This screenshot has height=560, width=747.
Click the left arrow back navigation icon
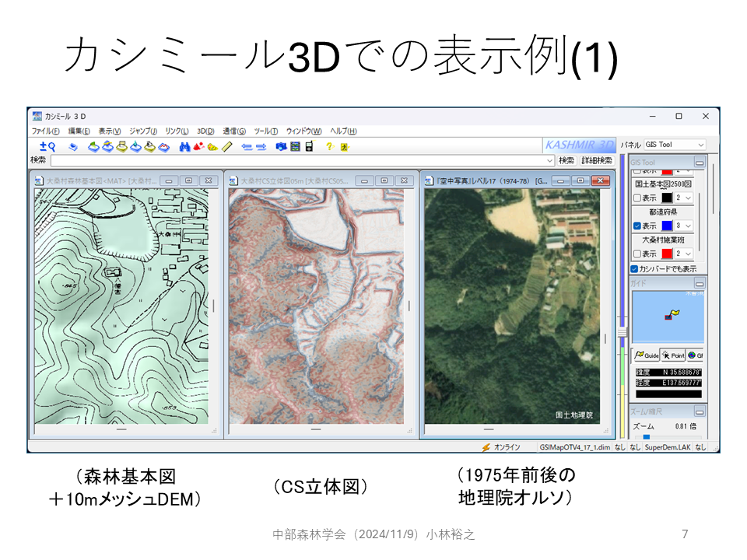coord(247,147)
